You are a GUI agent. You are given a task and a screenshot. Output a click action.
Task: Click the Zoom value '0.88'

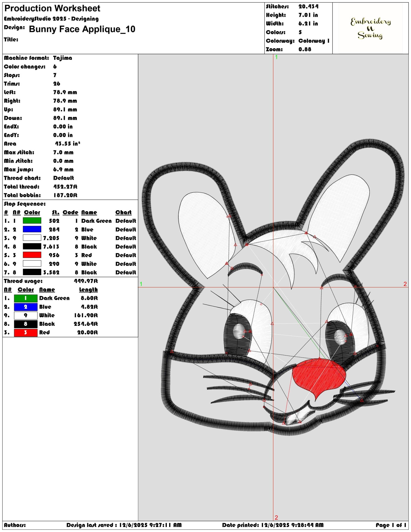click(x=305, y=49)
